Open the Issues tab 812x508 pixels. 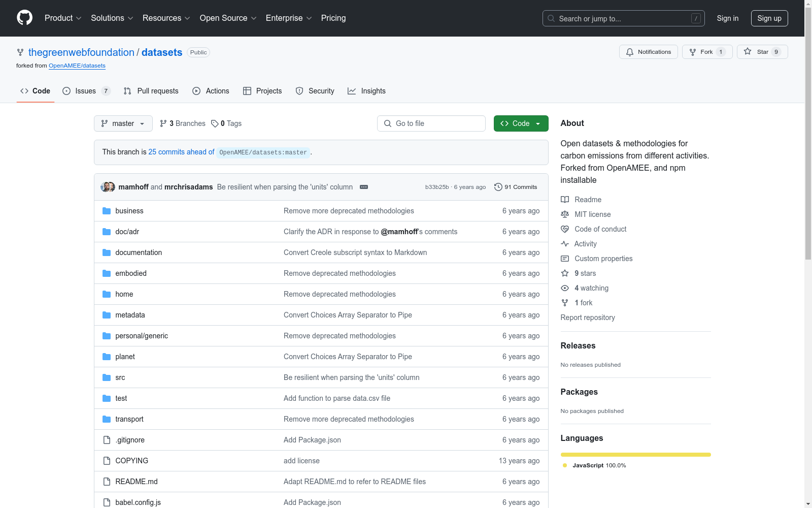point(86,91)
